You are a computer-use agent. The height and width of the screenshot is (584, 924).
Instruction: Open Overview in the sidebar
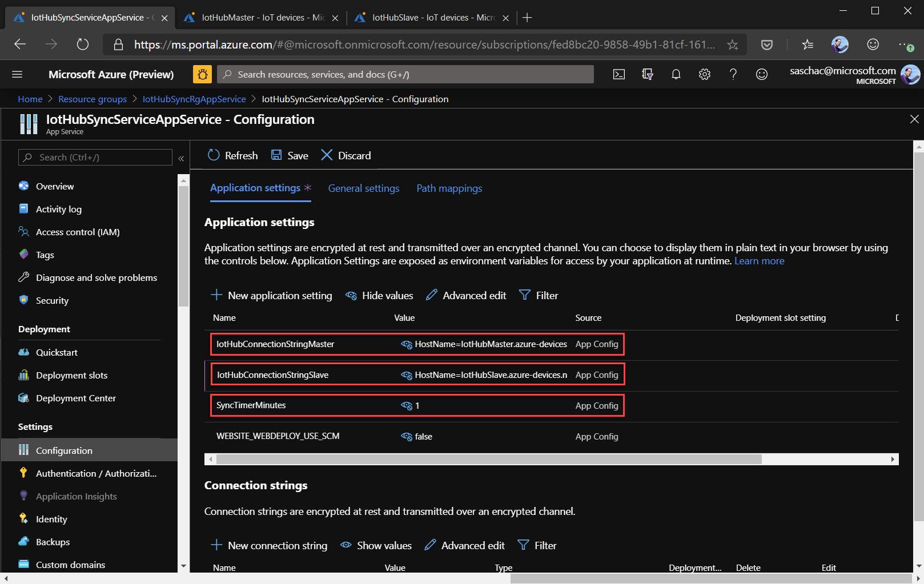click(x=55, y=186)
